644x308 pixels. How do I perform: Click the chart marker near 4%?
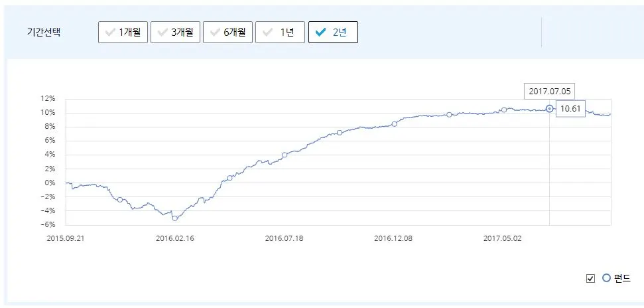(285, 155)
